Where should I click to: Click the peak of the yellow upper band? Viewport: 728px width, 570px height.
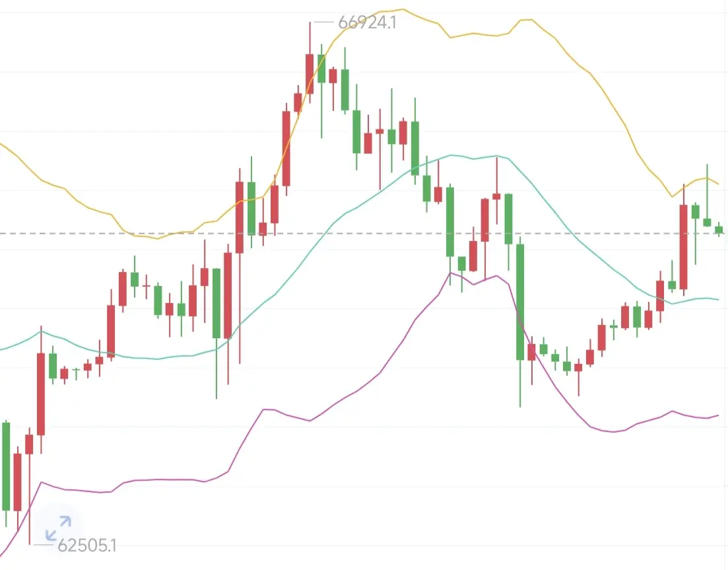point(402,9)
